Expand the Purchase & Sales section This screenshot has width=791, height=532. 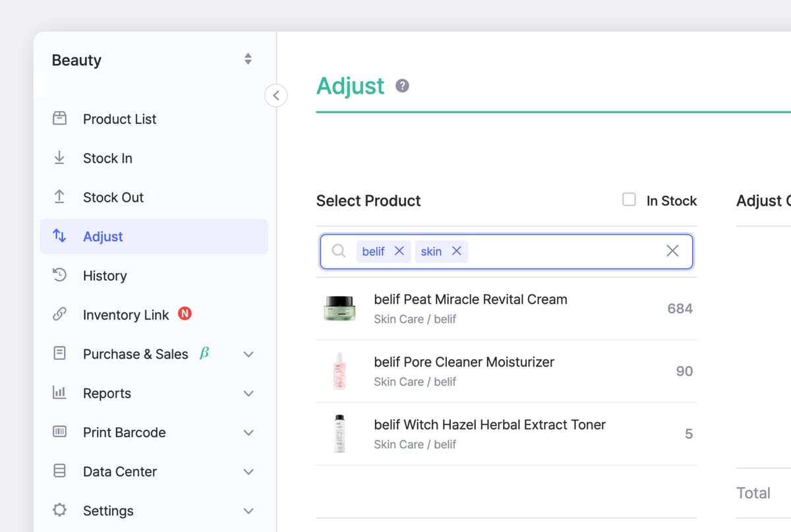pos(249,354)
